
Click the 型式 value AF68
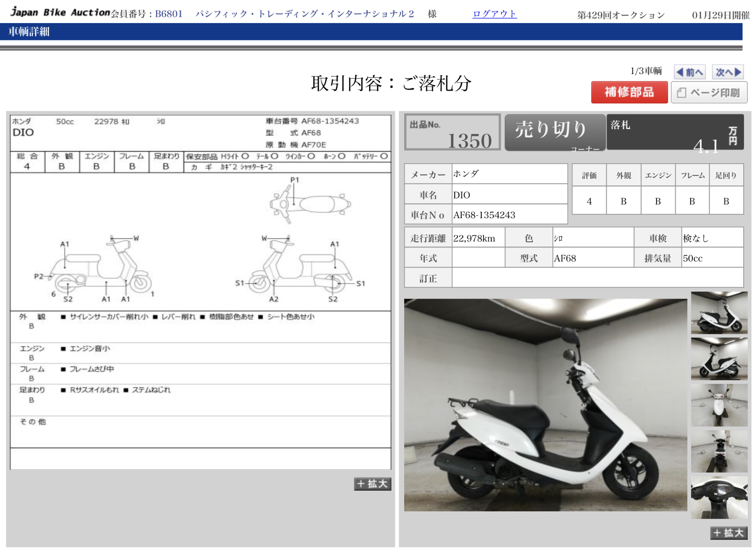[x=564, y=259]
